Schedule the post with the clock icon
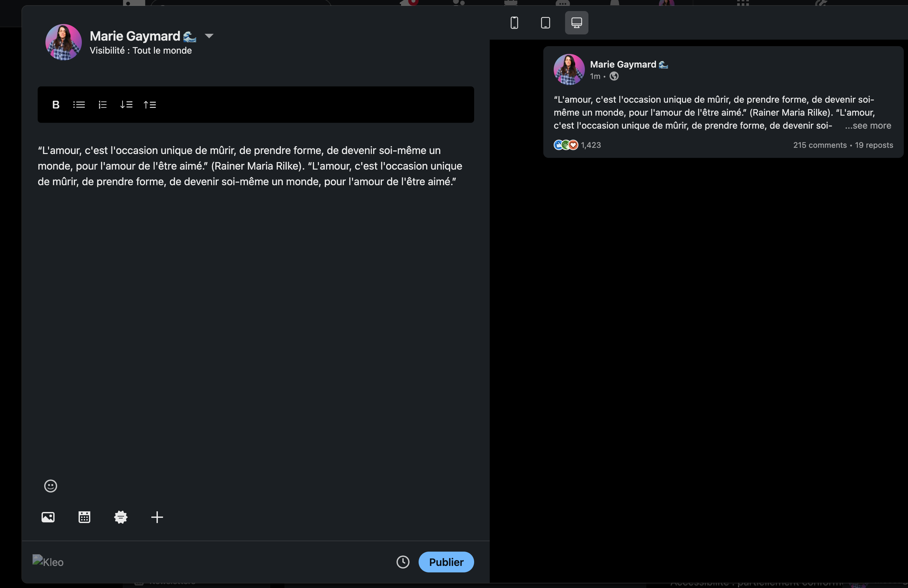 (403, 562)
